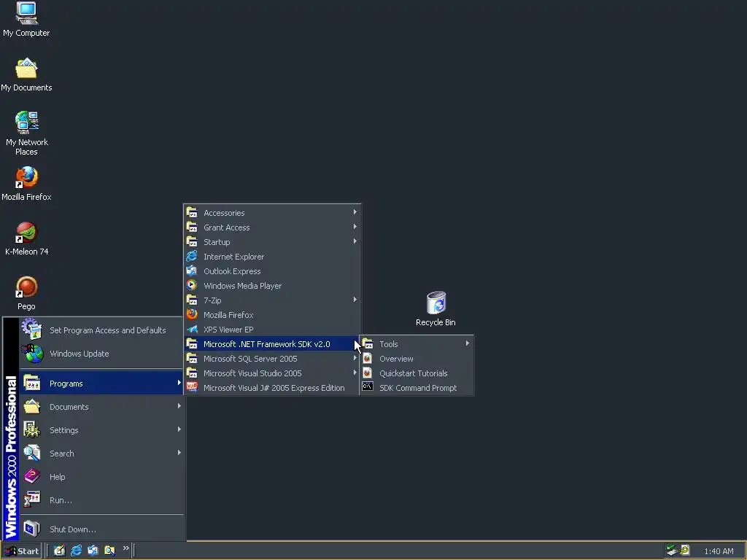This screenshot has height=560, width=747.
Task: Click the Tools folder icon in SDK submenu
Action: tap(368, 343)
